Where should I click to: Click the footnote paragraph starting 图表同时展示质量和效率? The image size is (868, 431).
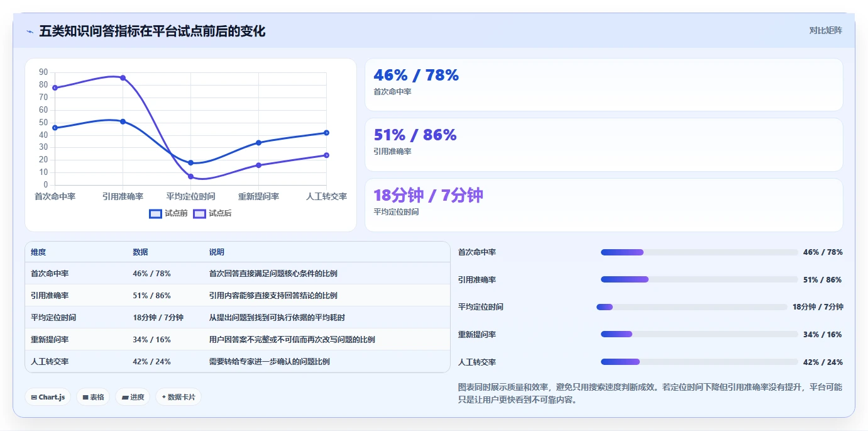point(650,393)
